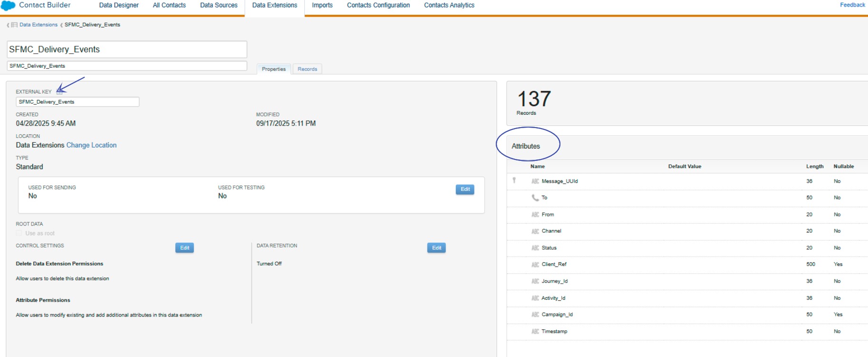Select the Properties tab
868x357 pixels.
pyautogui.click(x=274, y=69)
